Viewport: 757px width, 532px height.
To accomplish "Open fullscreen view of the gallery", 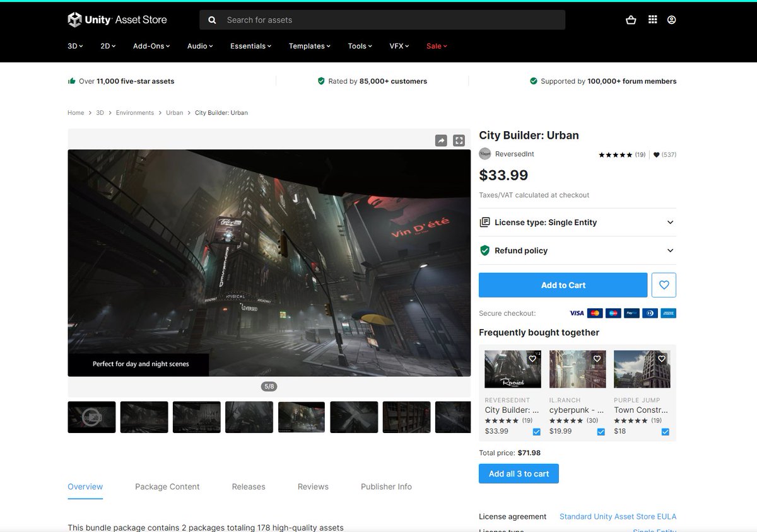I will tap(459, 141).
